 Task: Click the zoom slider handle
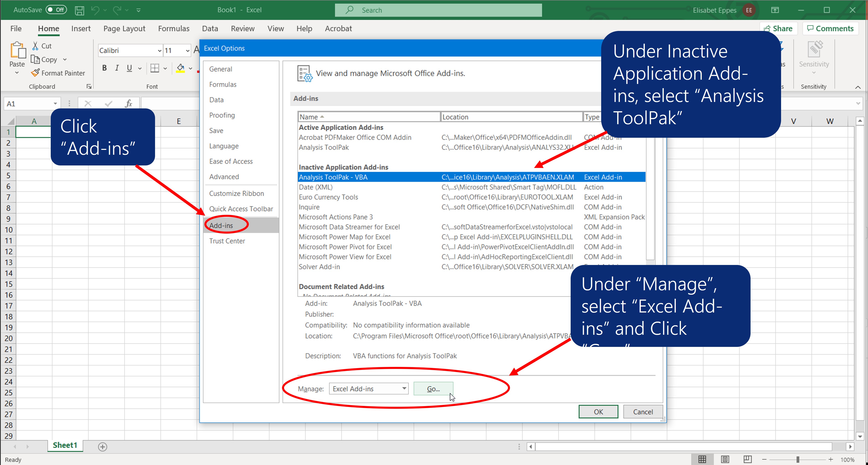(798, 459)
